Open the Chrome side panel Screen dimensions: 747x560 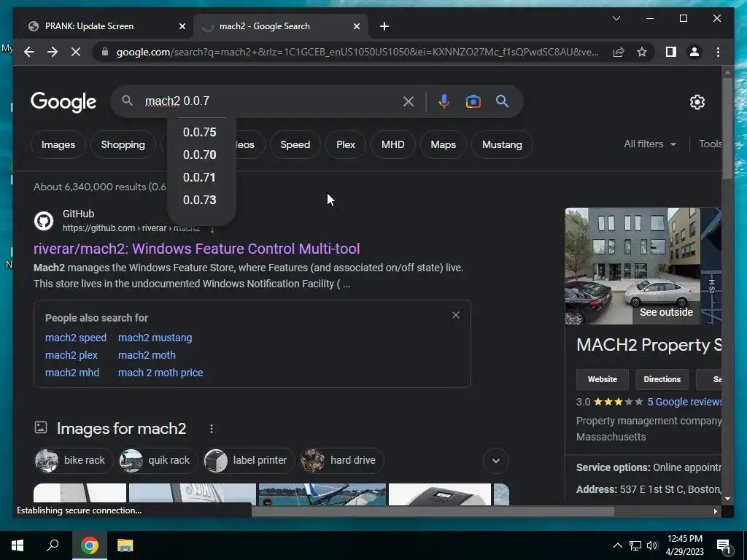(x=671, y=52)
